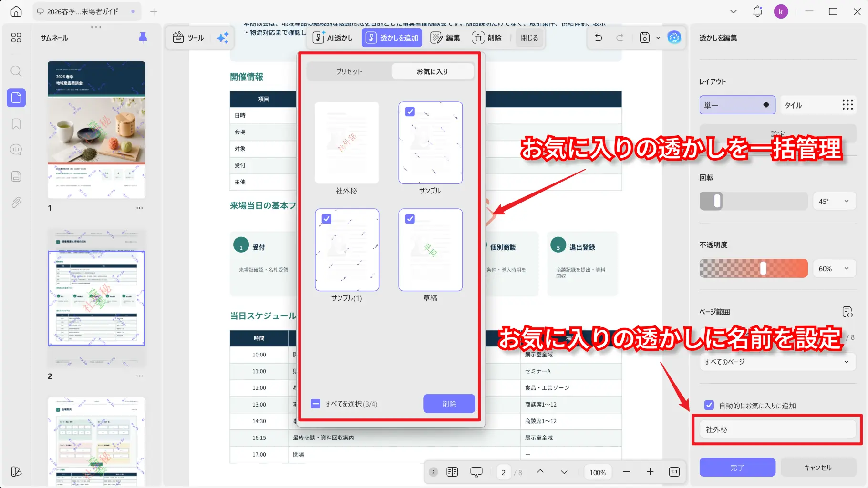Open options menu for thumbnail page 1
Screen dimensions: 868x488
[139, 208]
